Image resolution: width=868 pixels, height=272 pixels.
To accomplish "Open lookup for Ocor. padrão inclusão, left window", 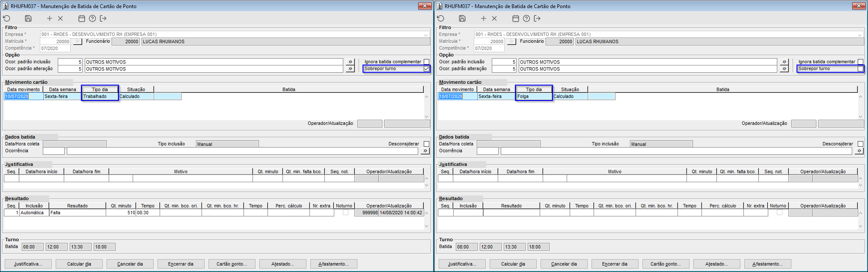I will [x=350, y=62].
